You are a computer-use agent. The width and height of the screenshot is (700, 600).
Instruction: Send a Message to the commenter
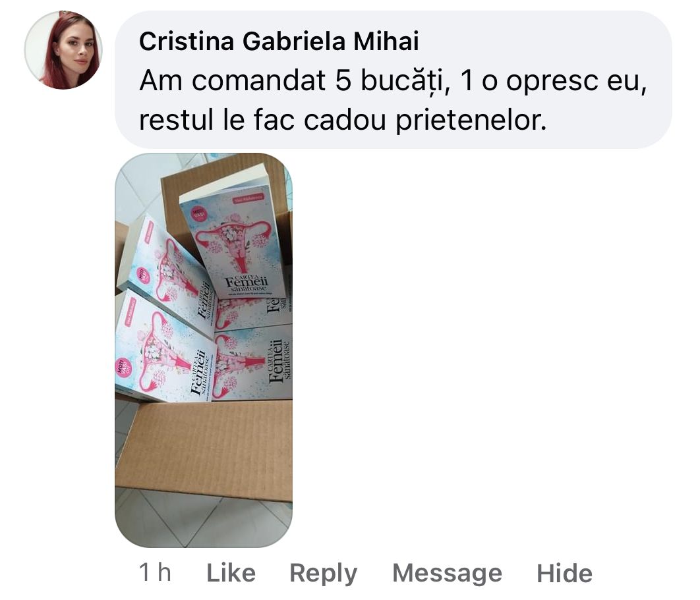tap(447, 572)
